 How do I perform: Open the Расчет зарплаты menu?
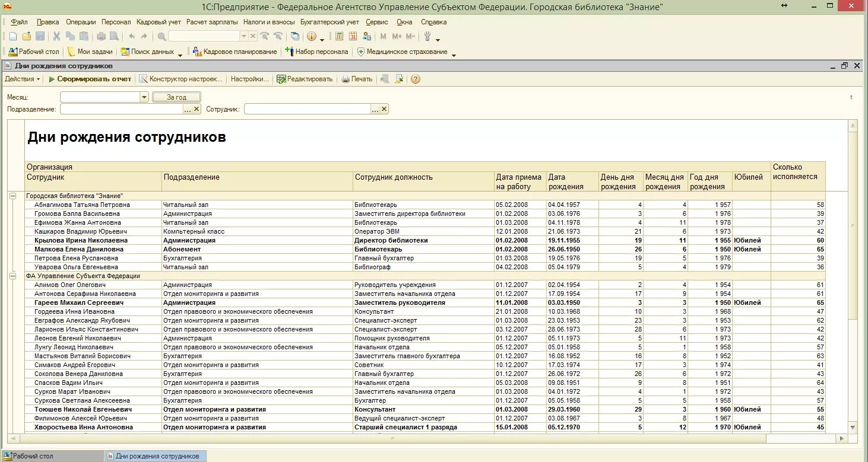(x=212, y=22)
